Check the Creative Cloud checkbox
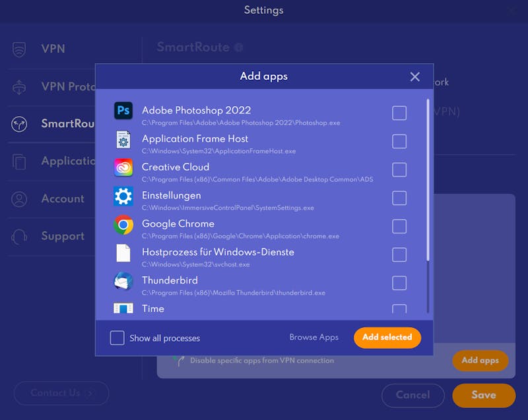 click(399, 169)
